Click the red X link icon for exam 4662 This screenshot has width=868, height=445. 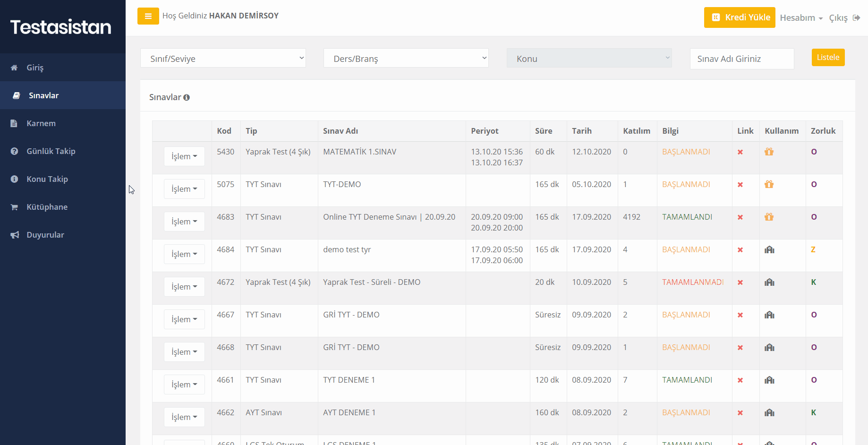coord(740,413)
